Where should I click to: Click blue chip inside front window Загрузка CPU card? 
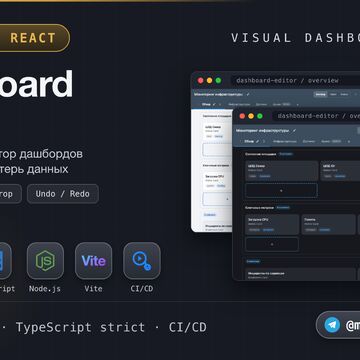coord(269,230)
